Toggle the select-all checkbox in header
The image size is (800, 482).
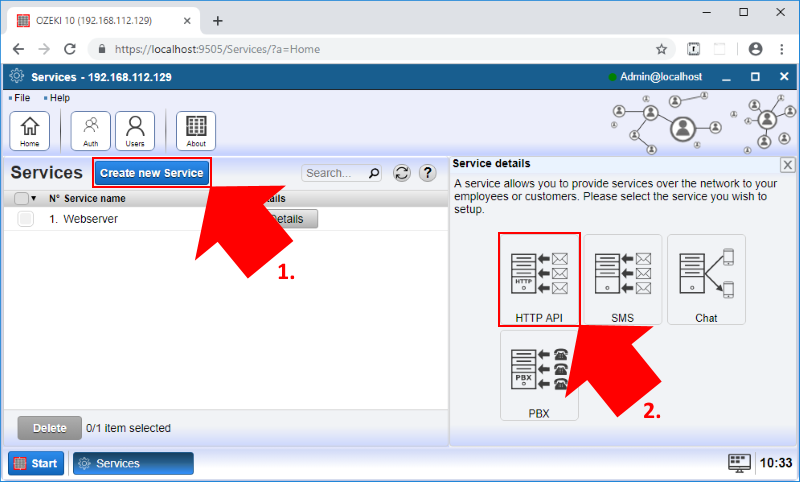click(21, 198)
